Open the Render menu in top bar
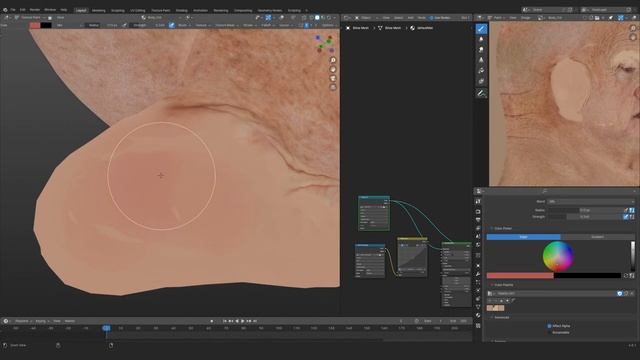The height and width of the screenshot is (360, 640). (35, 10)
